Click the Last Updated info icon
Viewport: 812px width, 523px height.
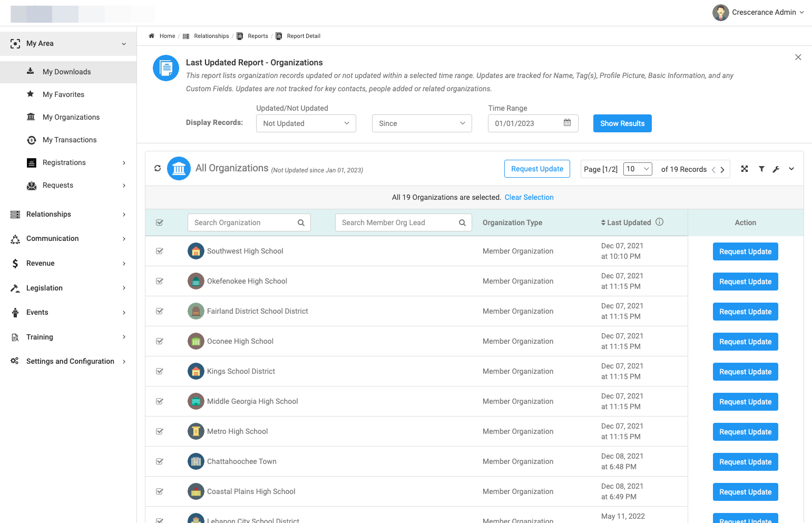pyautogui.click(x=660, y=222)
